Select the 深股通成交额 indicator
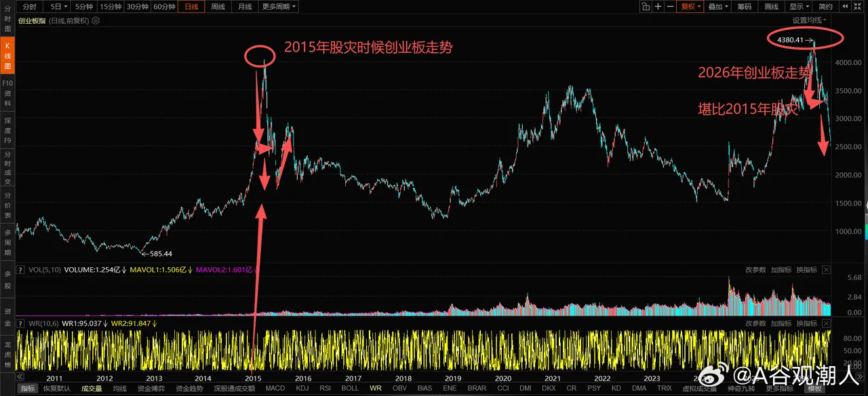Viewport: 868px width, 396px height. point(235,389)
